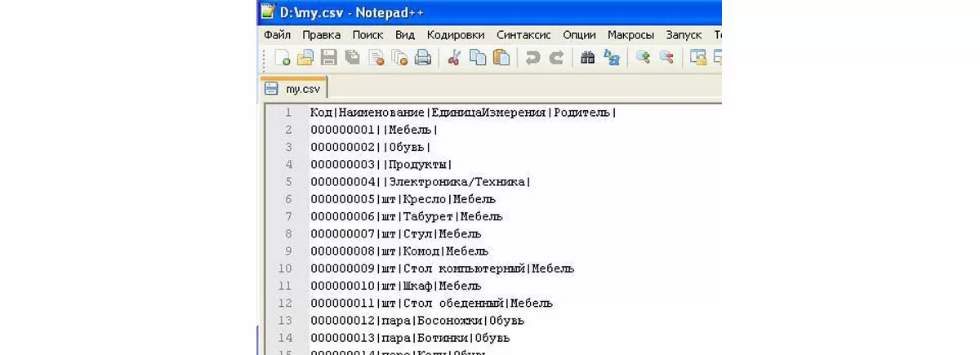Open the Поиск menu
This screenshot has height=355, width=980.
[x=367, y=35]
